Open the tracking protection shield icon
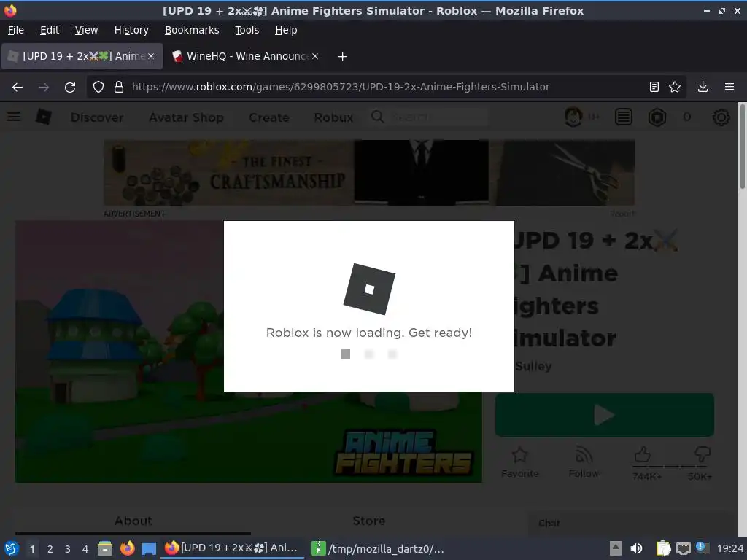The width and height of the screenshot is (747, 560). tap(98, 87)
